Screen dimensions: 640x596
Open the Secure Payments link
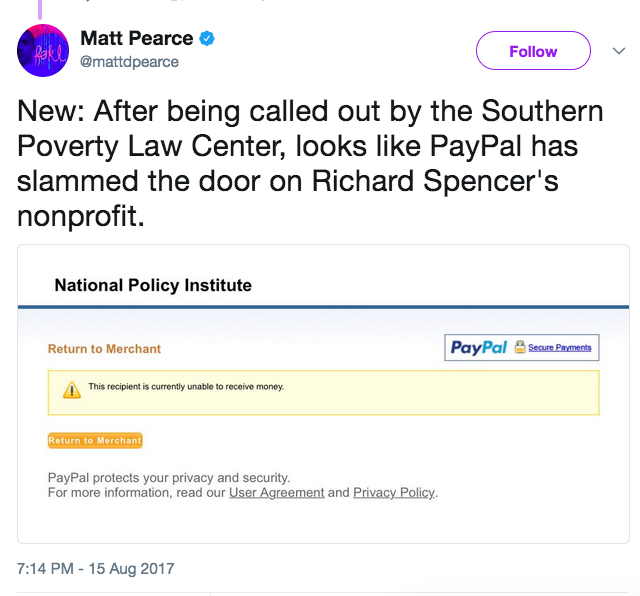(560, 348)
